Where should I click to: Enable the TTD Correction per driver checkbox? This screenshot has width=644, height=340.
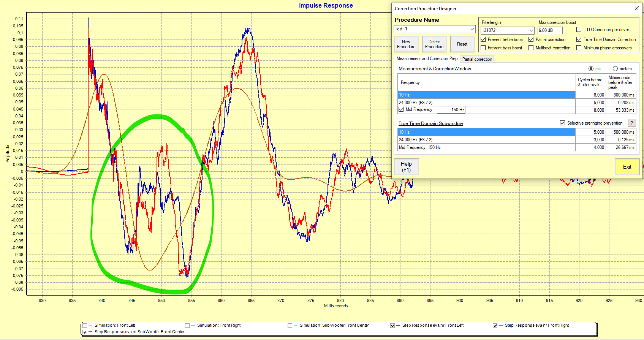coord(579,30)
